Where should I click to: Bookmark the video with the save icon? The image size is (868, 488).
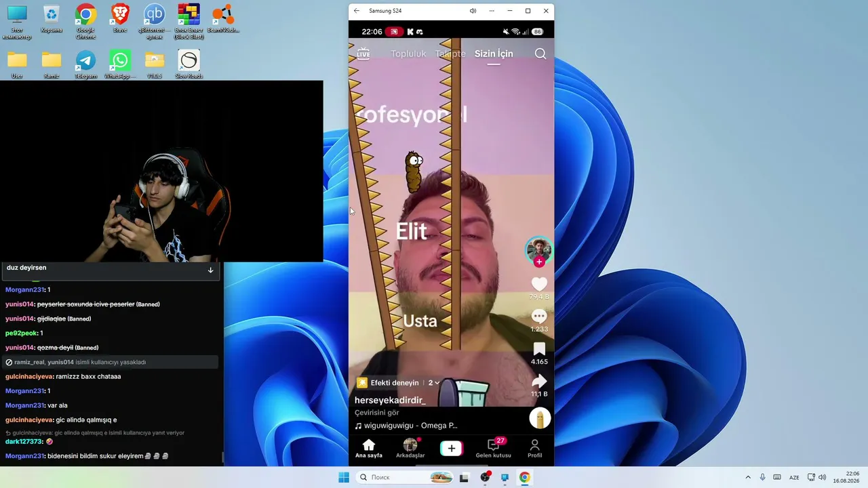pos(539,349)
